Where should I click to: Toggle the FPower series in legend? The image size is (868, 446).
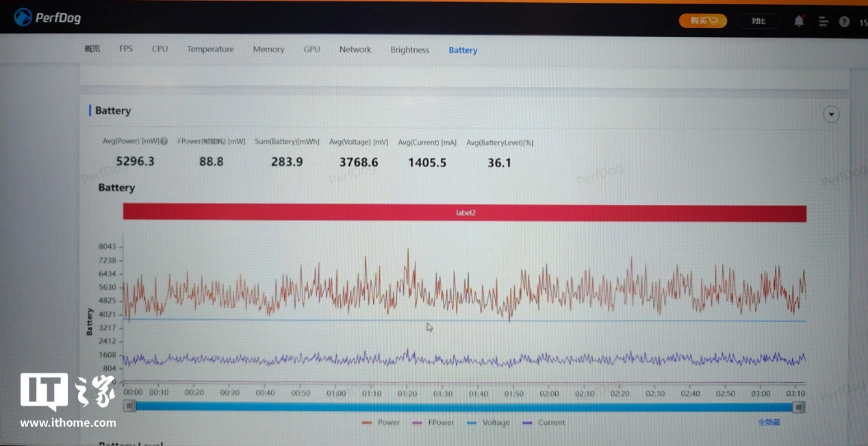point(434,423)
